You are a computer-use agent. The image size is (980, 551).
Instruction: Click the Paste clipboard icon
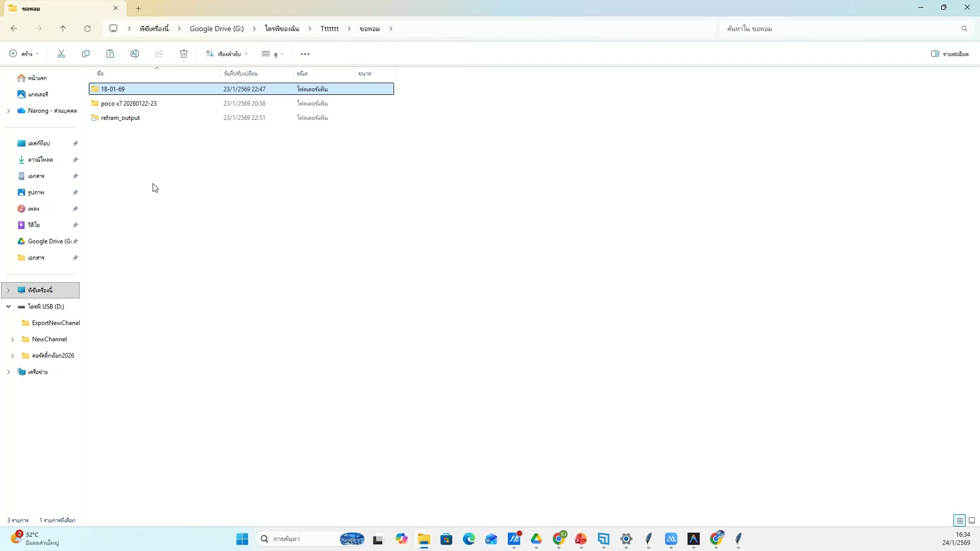110,54
